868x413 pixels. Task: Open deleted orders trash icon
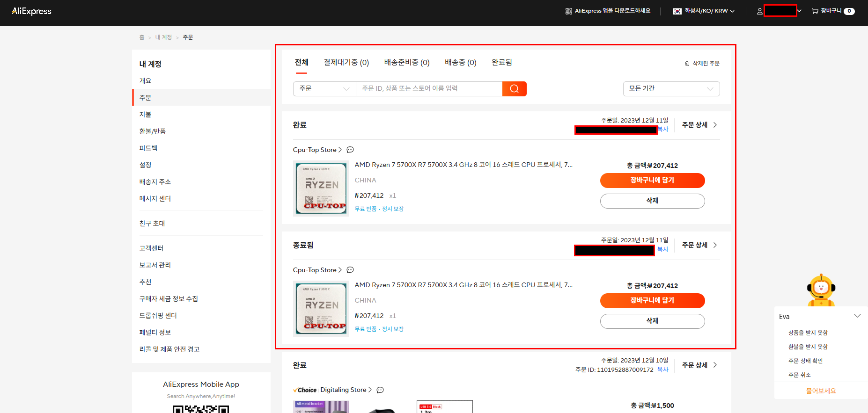[x=687, y=63]
